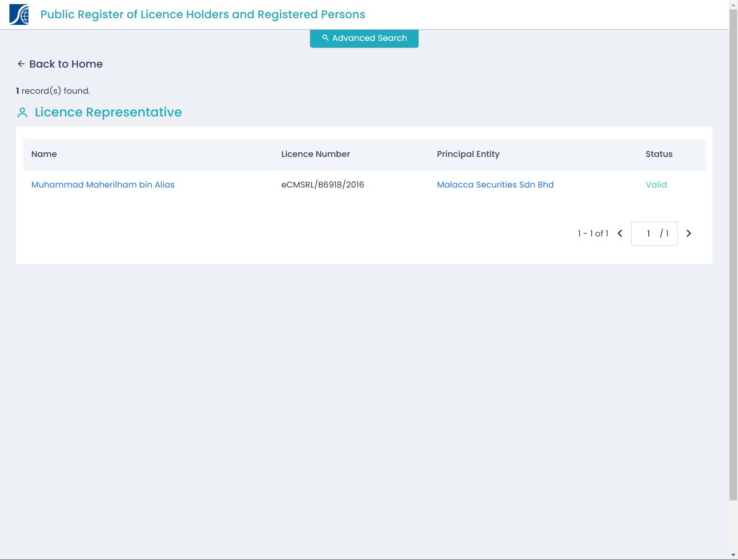Viewport: 738px width, 560px height.
Task: Open Muhammad Maherilham bin Alias record
Action: (x=103, y=184)
